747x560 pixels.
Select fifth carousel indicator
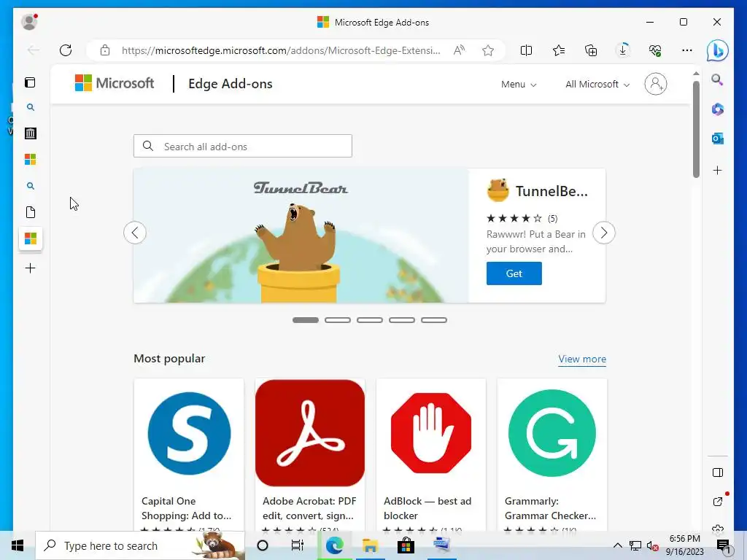pos(434,320)
